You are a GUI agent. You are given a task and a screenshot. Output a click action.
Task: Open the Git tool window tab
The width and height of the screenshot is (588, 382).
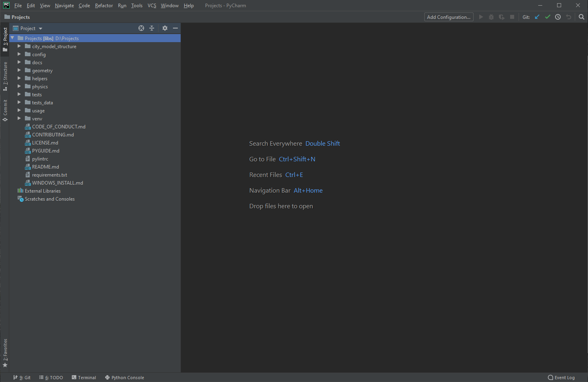[x=22, y=378]
